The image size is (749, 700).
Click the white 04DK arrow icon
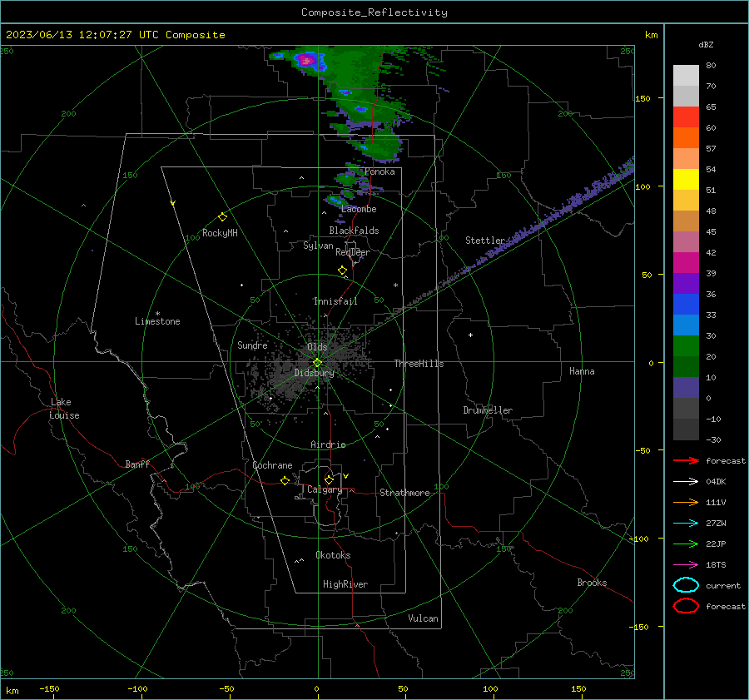[x=686, y=481]
